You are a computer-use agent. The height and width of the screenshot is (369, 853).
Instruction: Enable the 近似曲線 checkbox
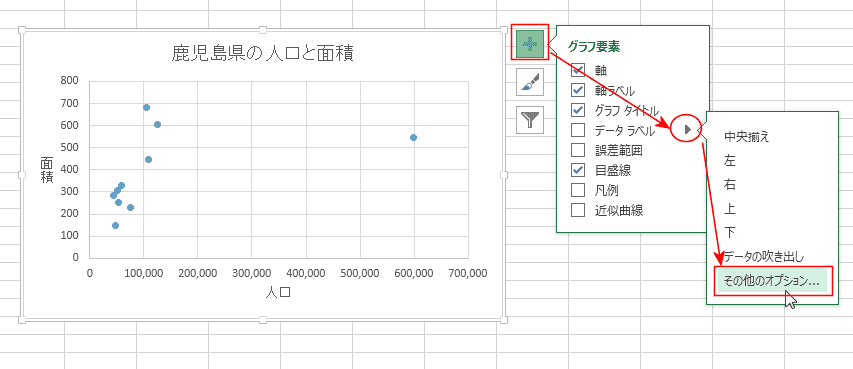[578, 210]
